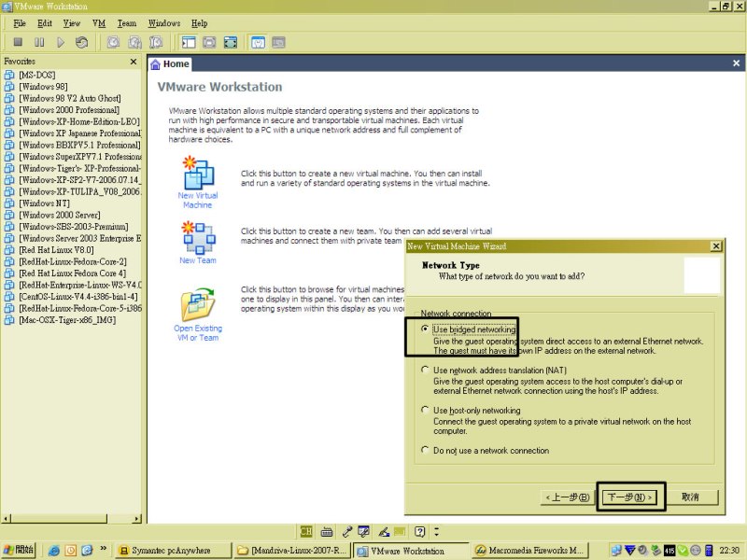Image resolution: width=747 pixels, height=560 pixels.
Task: Click the Cancel (取消) button
Action: (x=690, y=497)
